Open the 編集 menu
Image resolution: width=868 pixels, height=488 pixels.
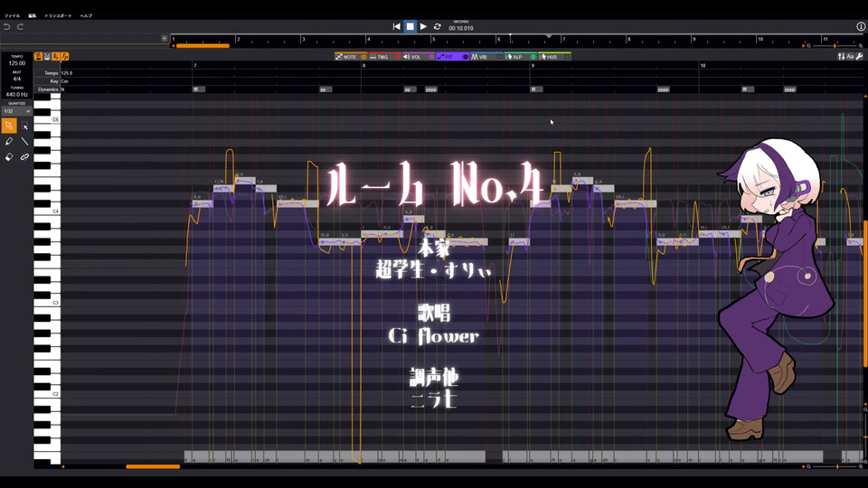[33, 16]
